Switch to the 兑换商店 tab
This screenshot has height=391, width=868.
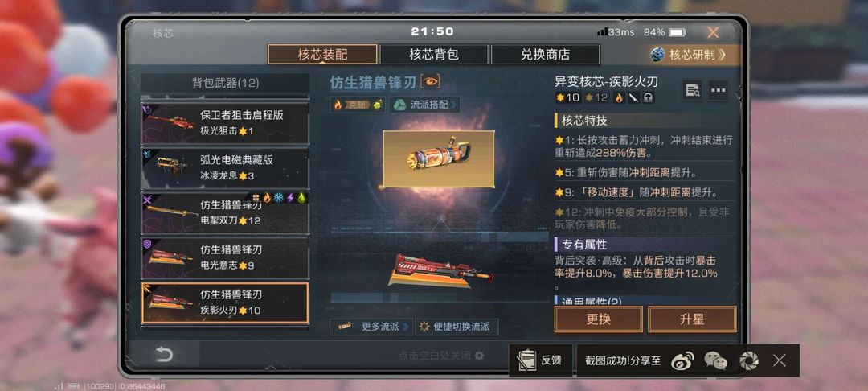click(545, 54)
